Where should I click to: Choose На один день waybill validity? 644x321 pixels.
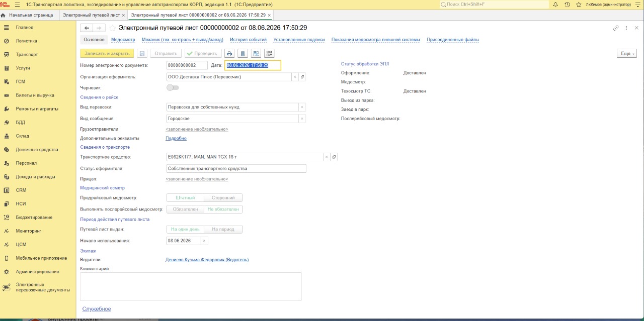pos(185,230)
